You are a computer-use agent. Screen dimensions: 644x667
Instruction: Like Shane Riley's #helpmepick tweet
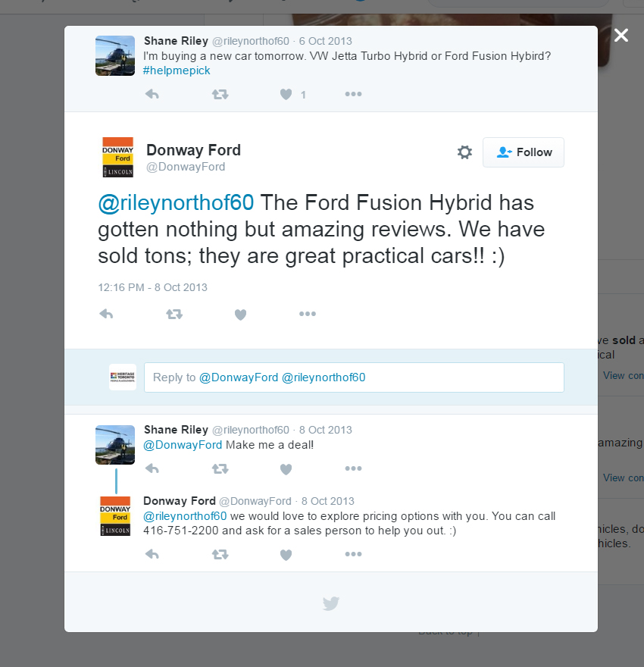click(286, 95)
